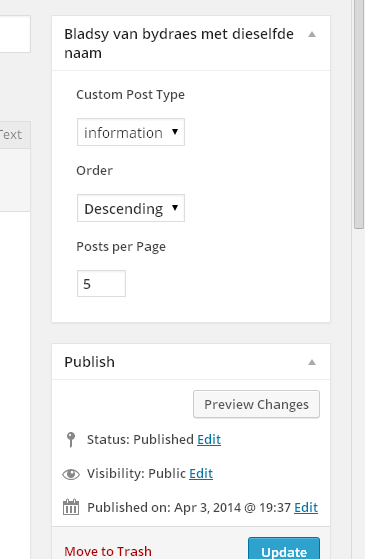
Task: Click the status pin icon
Action: pyautogui.click(x=71, y=440)
